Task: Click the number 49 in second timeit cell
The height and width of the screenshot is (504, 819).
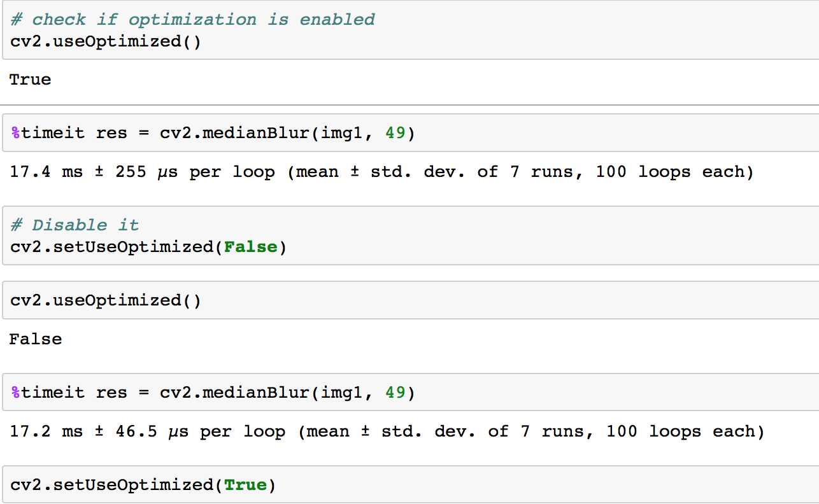Action: pyautogui.click(x=395, y=393)
